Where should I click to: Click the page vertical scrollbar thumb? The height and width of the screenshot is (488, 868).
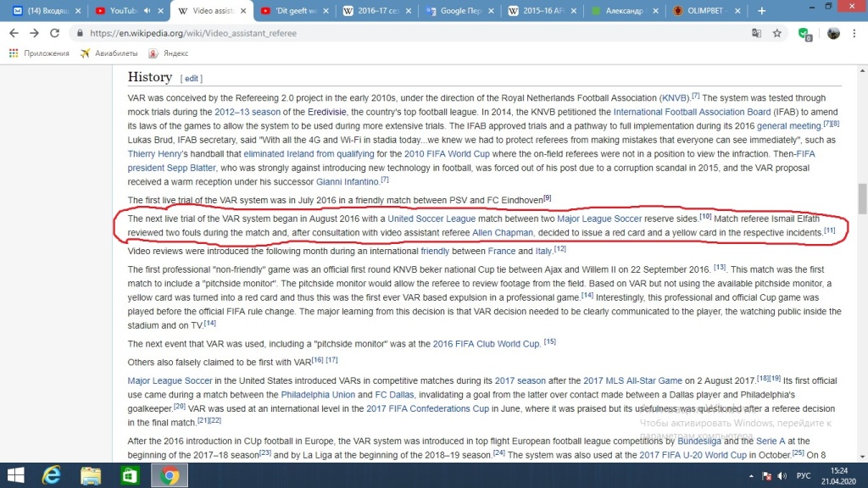click(x=862, y=198)
